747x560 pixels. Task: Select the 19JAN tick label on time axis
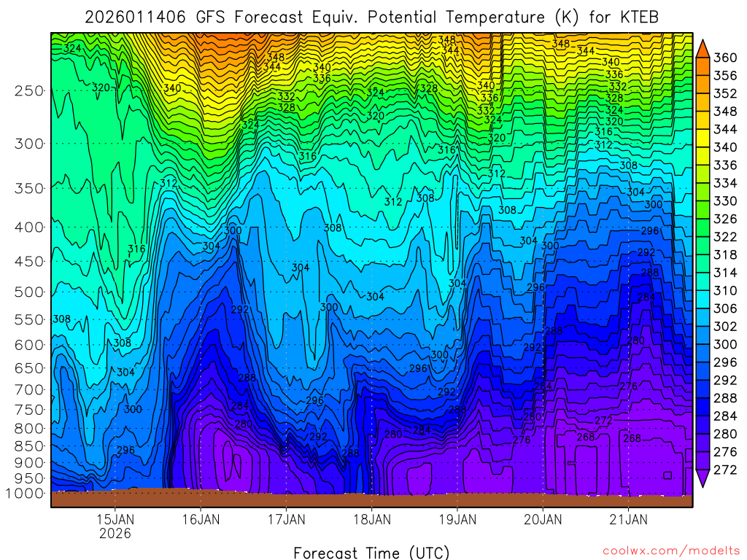pos(457,519)
